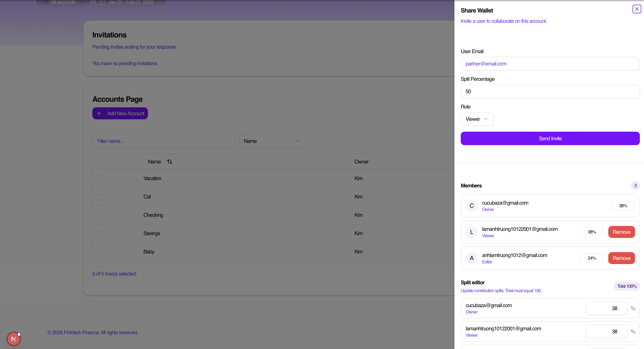Open the All accounts dropdown

(x=63, y=2)
